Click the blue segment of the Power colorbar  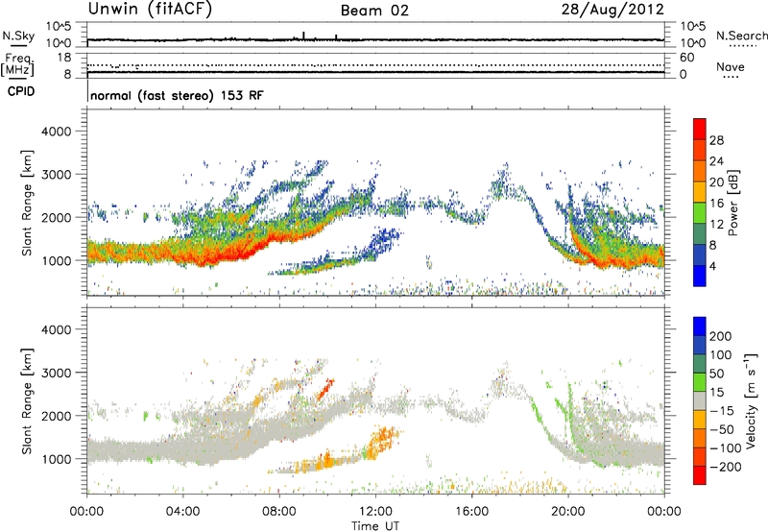(x=700, y=276)
